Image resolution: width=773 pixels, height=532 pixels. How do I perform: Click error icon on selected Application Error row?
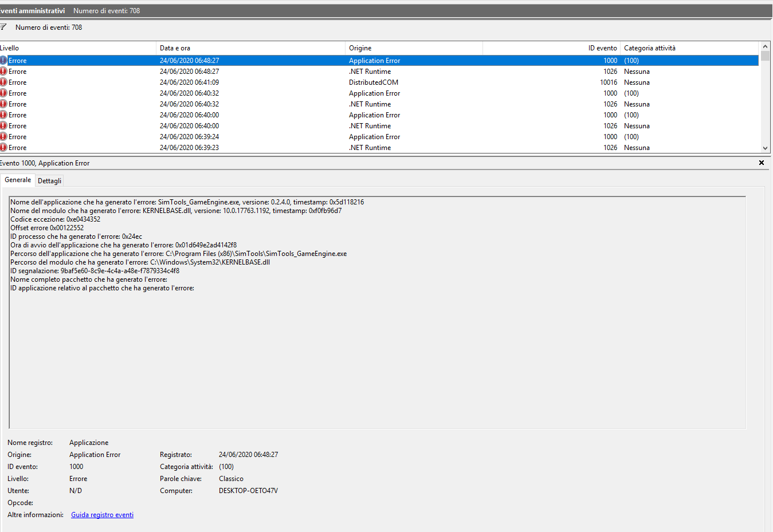(3, 61)
